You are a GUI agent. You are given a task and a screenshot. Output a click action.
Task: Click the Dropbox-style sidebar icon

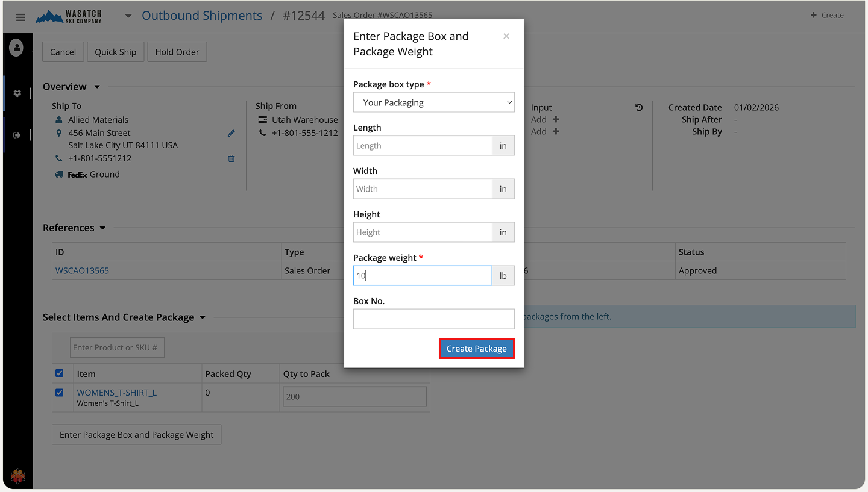[x=17, y=93]
